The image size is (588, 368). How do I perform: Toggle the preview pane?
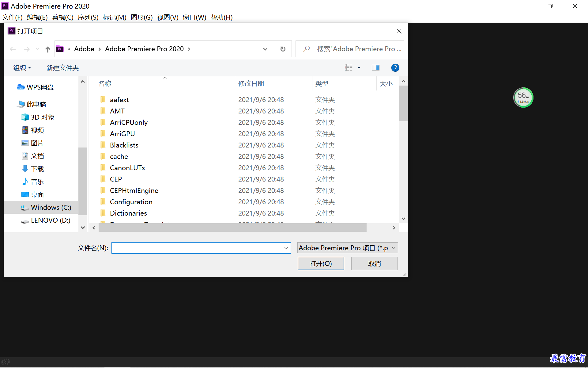coord(376,68)
